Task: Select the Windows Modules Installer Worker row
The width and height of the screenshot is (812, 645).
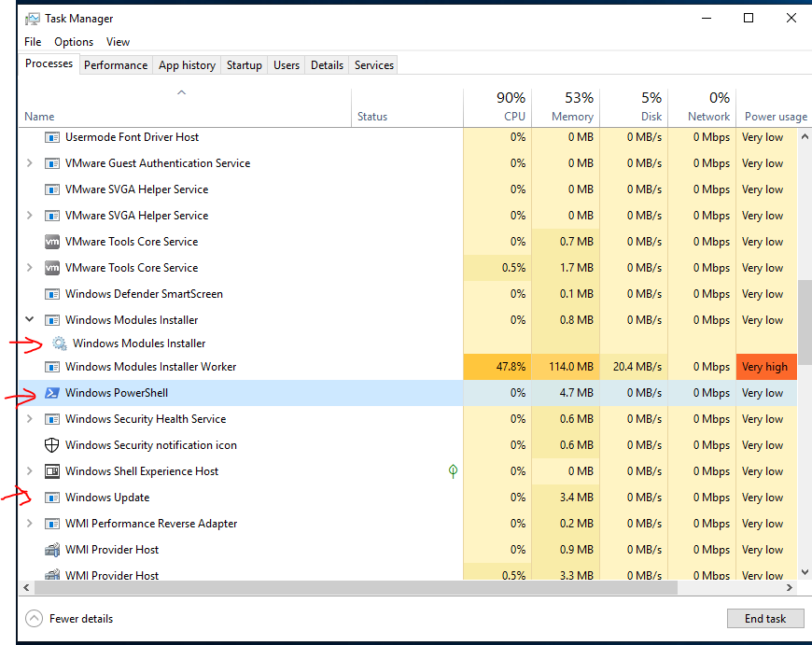Action: pos(408,367)
